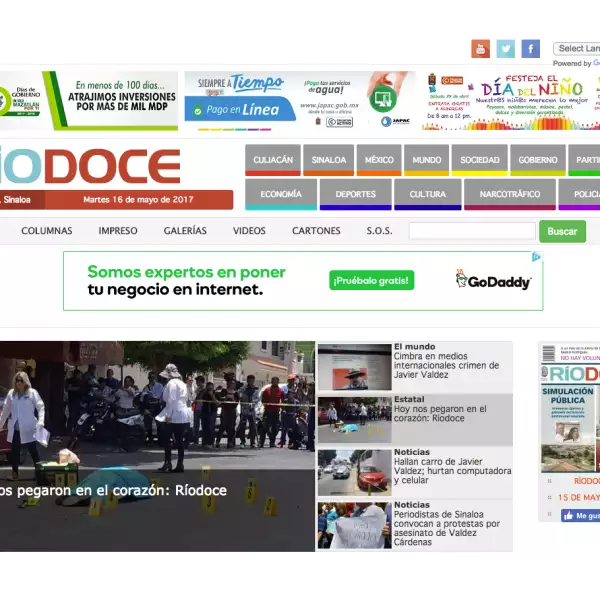
Task: Click the protest sign thumbnail for Periodistas story
Action: 354,525
